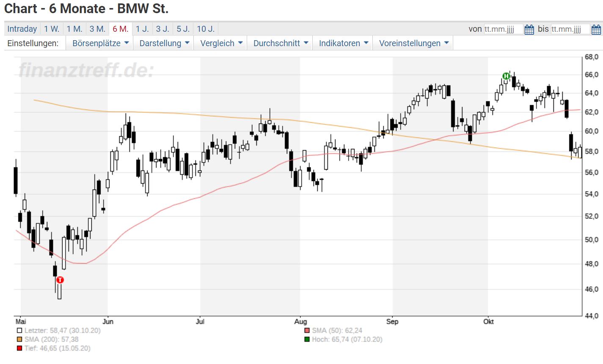Click legend text 'Letzter: 58,47 (30.10.20)'
The height and width of the screenshot is (364, 603).
pyautogui.click(x=63, y=331)
